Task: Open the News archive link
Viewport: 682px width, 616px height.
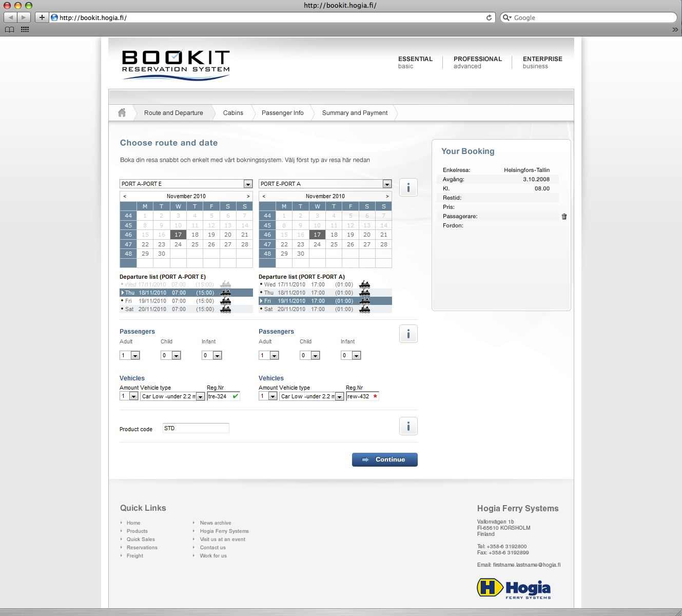Action: 216,523
